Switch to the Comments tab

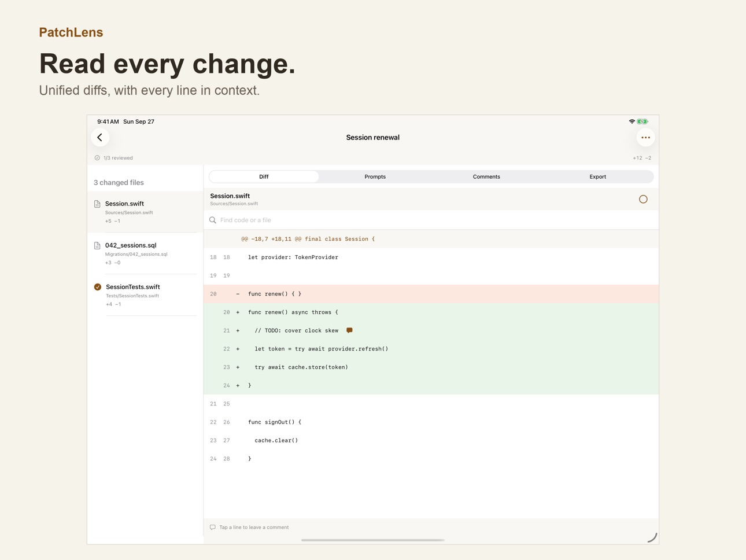(x=486, y=176)
